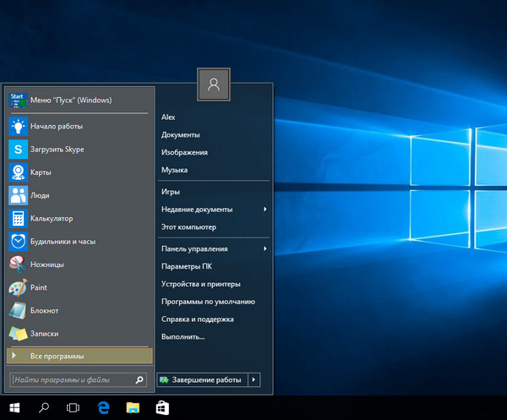Viewport: 507px width, 420px height.
Task: Launch the Snipping Tool (Ножницы) icon
Action: tap(18, 265)
